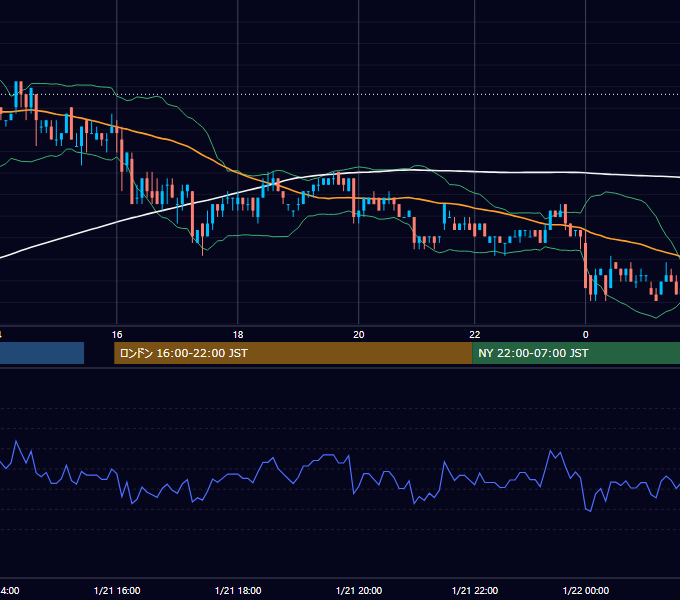Click the 18 hour axis label
The width and height of the screenshot is (680, 600).
click(238, 335)
